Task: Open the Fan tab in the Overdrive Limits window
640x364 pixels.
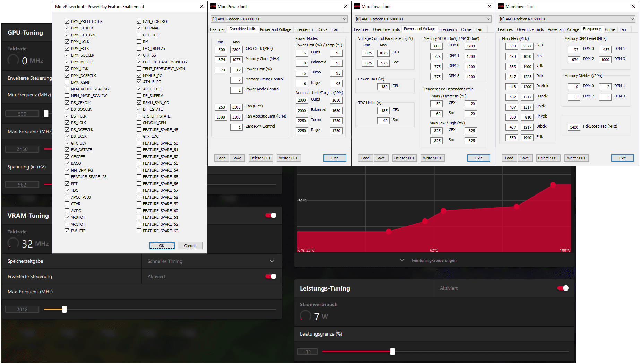Action: [x=335, y=29]
